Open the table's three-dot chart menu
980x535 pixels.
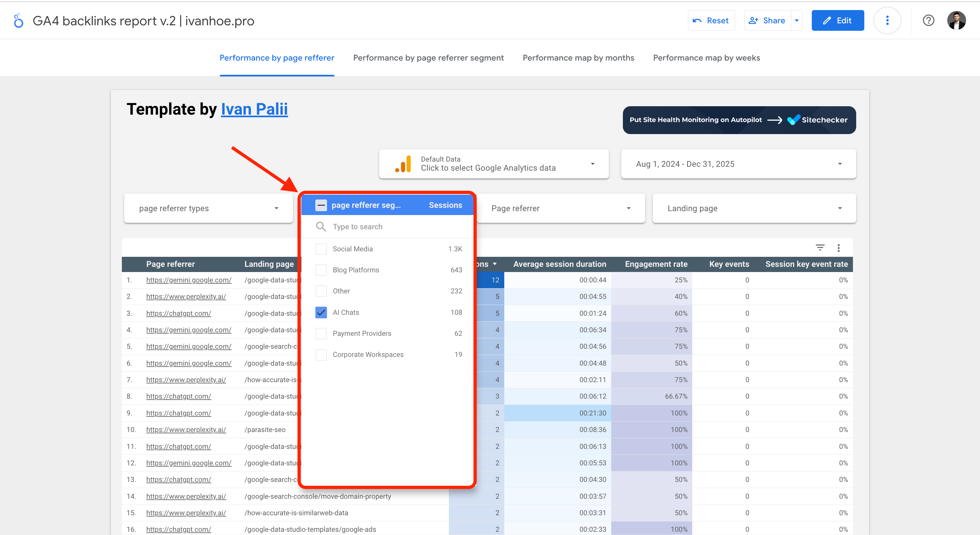(838, 248)
